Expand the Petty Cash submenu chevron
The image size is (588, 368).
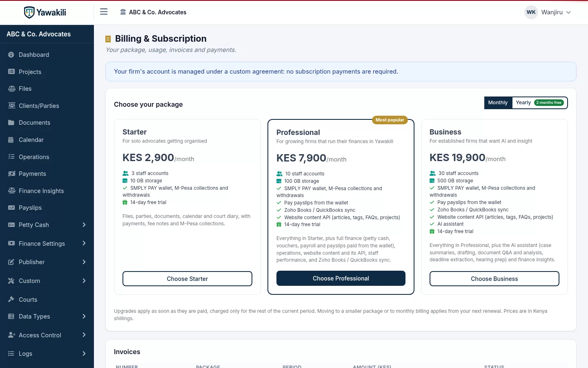tap(84, 225)
